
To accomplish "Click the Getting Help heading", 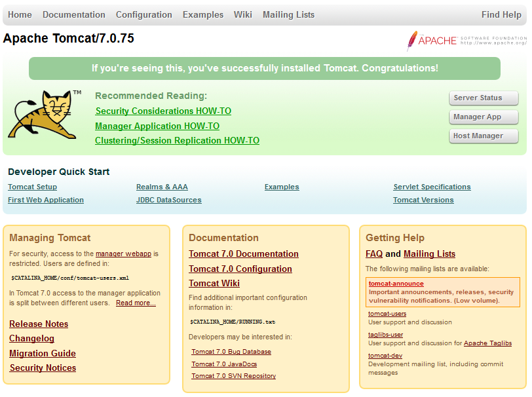I will click(x=395, y=238).
